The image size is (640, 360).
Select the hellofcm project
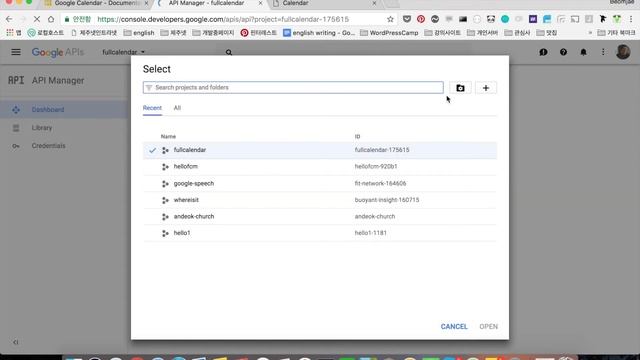tap(320, 167)
